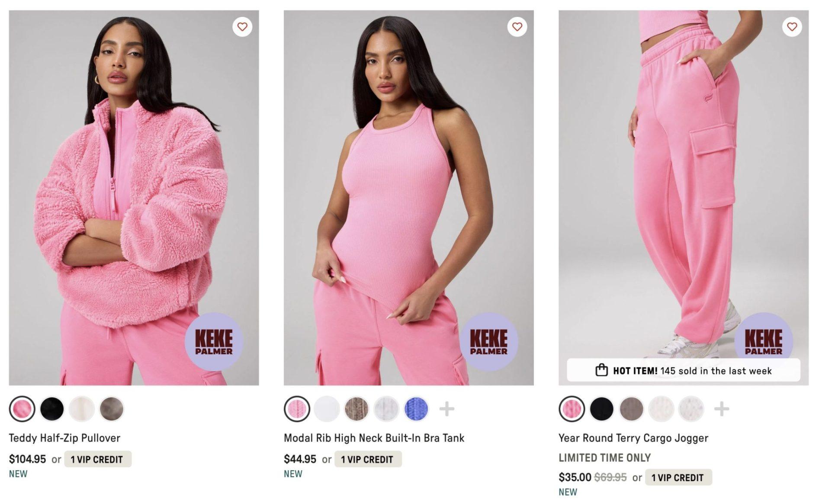822x504 pixels.
Task: Favorite the Terry Cargo Jogger with heart icon
Action: tap(792, 27)
